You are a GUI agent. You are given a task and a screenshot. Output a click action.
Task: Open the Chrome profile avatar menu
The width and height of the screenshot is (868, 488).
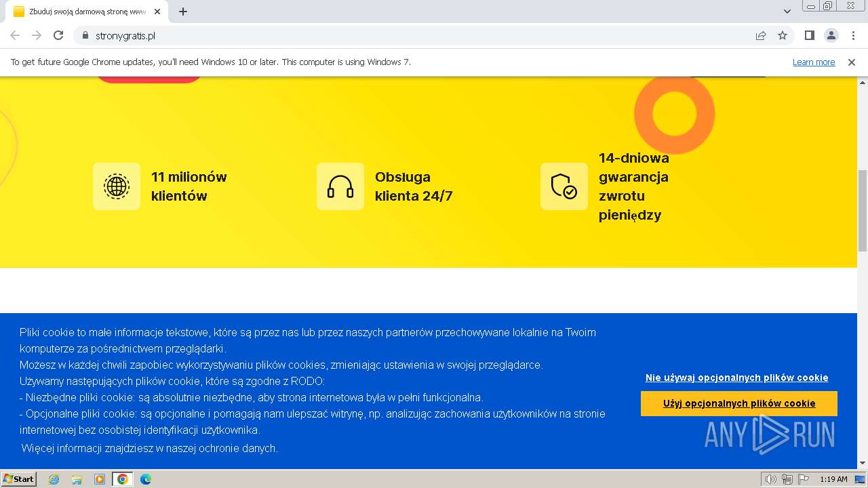(831, 35)
